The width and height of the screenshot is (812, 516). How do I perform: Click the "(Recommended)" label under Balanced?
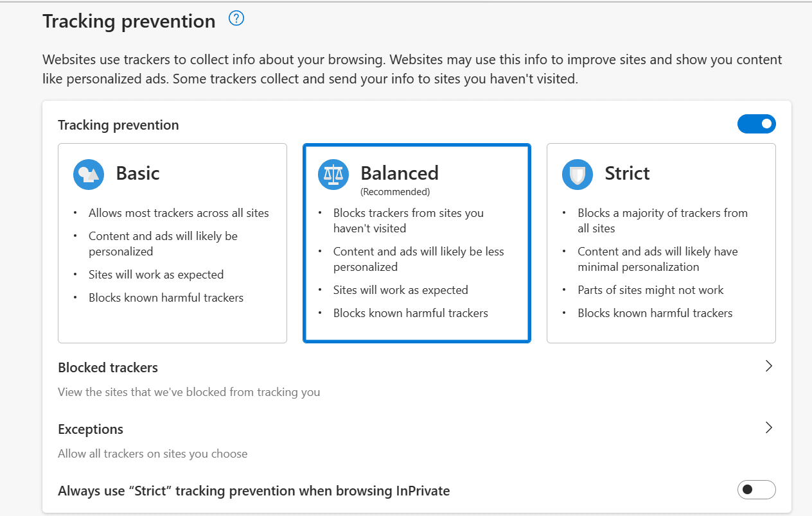(395, 192)
